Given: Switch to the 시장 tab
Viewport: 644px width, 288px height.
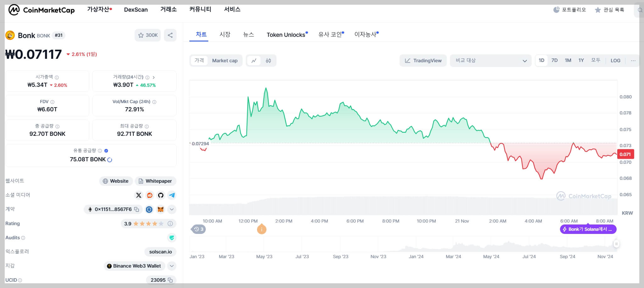Looking at the screenshot, I should point(225,34).
